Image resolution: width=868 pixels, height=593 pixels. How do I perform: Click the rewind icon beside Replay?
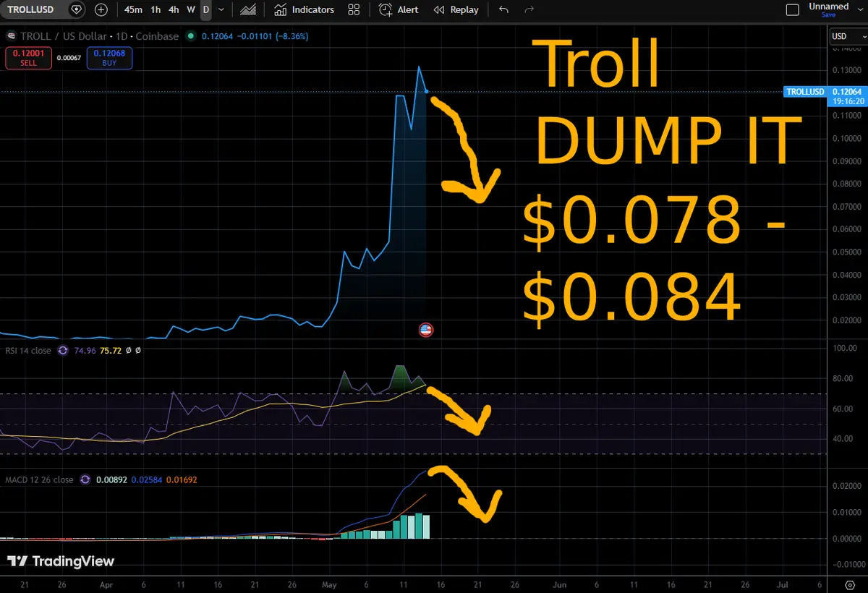439,10
